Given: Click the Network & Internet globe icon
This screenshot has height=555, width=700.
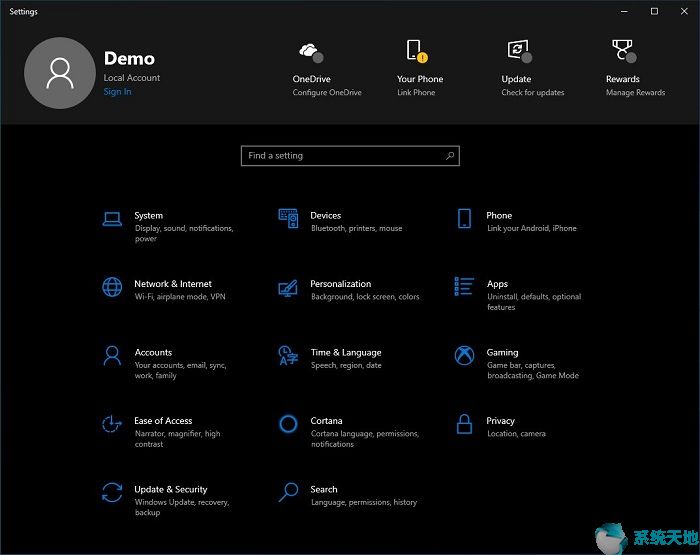Looking at the screenshot, I should (112, 287).
